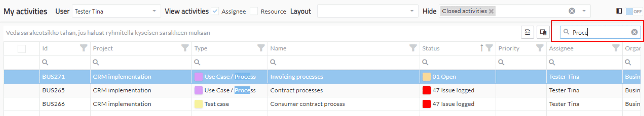Open the Name column filter funnel
This screenshot has height=116, width=644.
[x=413, y=48]
